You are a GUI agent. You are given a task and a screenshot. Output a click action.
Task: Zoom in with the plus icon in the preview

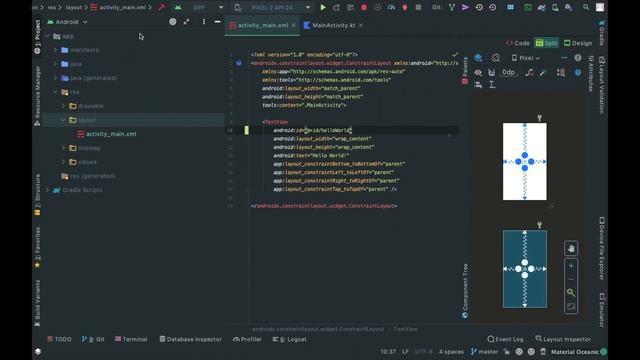pyautogui.click(x=571, y=266)
